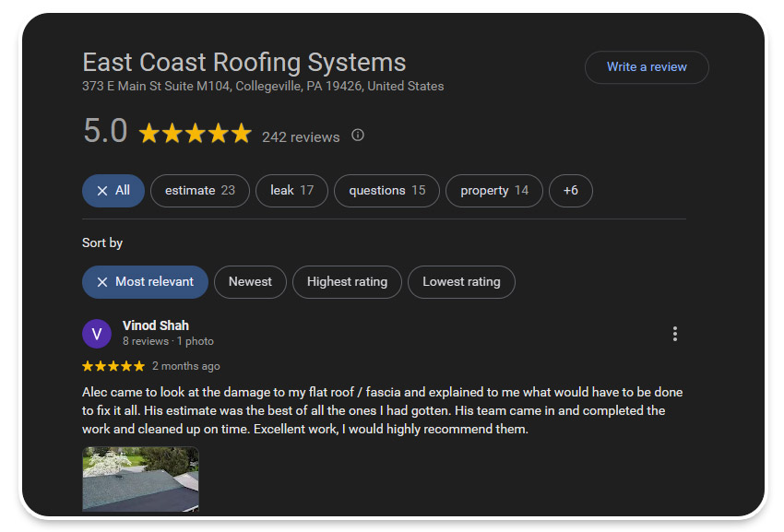Expand the +6 more topics chip
This screenshot has height=532, width=784.
tap(570, 191)
